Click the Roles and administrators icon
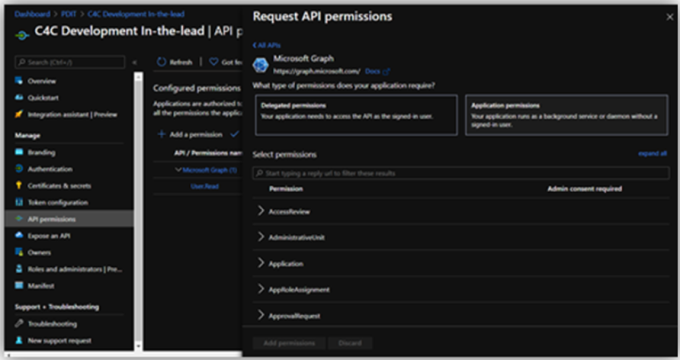This screenshot has height=360, width=680. 19,268
